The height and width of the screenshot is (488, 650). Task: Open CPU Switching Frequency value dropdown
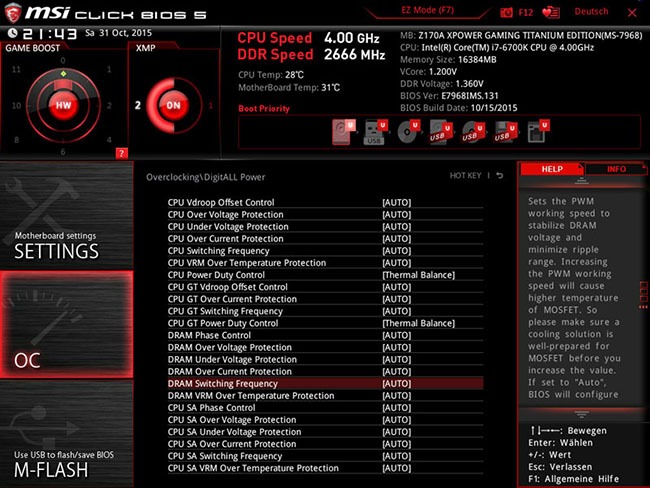click(397, 251)
